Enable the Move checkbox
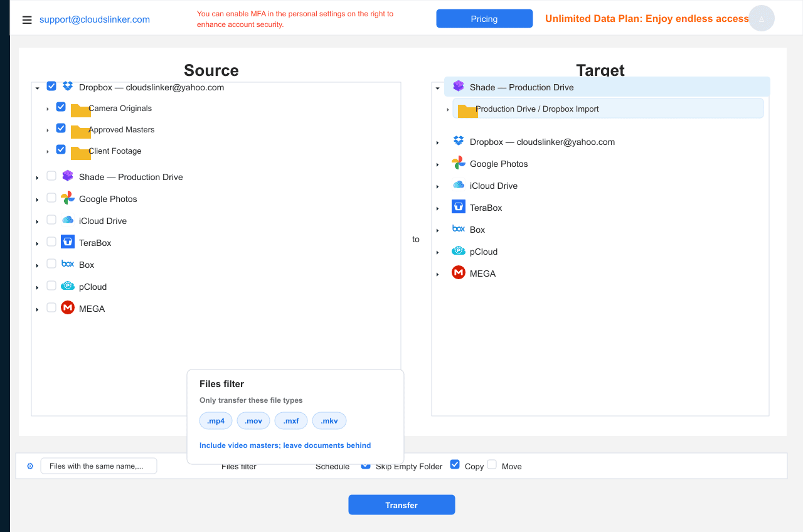803x532 pixels. tap(492, 465)
